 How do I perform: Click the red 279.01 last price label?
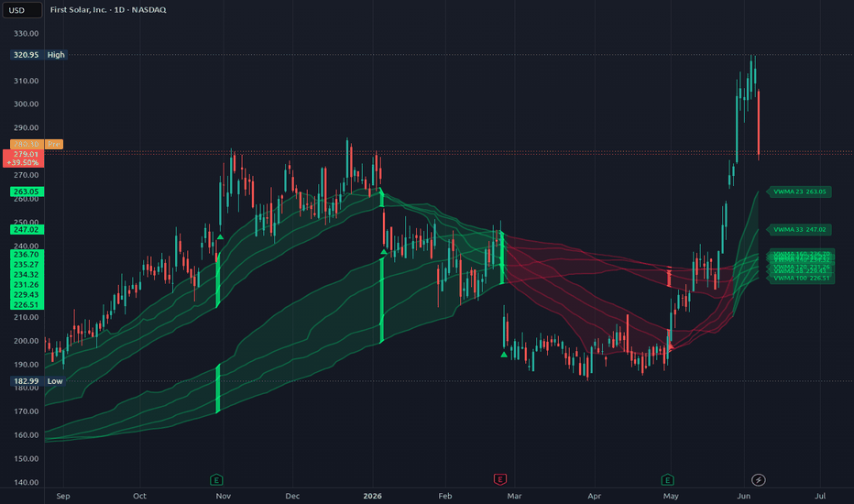click(x=26, y=158)
